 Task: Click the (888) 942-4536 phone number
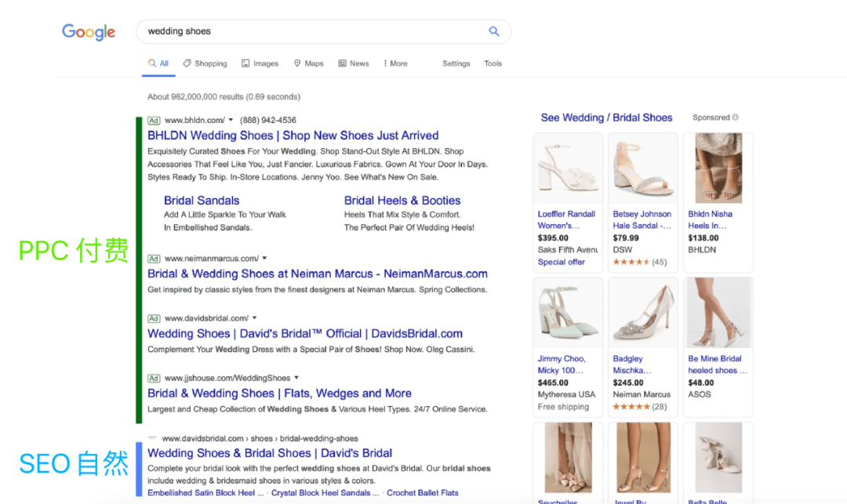268,120
